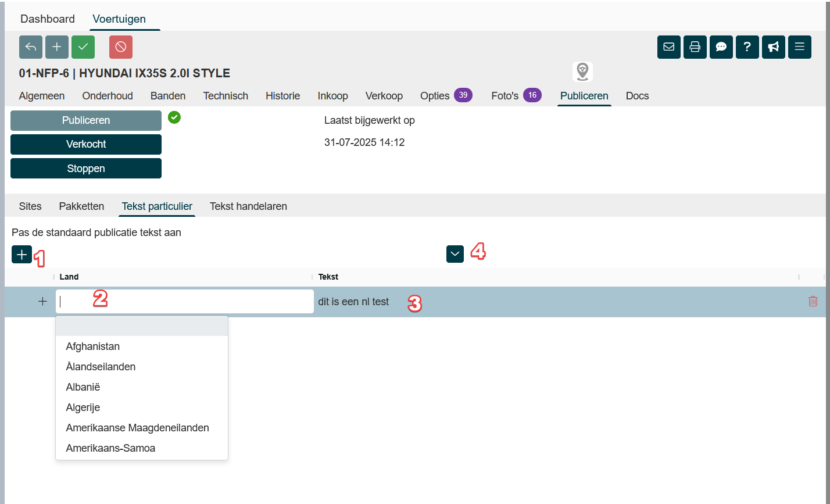
Task: Choose Amerikaans-Samoa in the dropdown list
Action: point(110,448)
